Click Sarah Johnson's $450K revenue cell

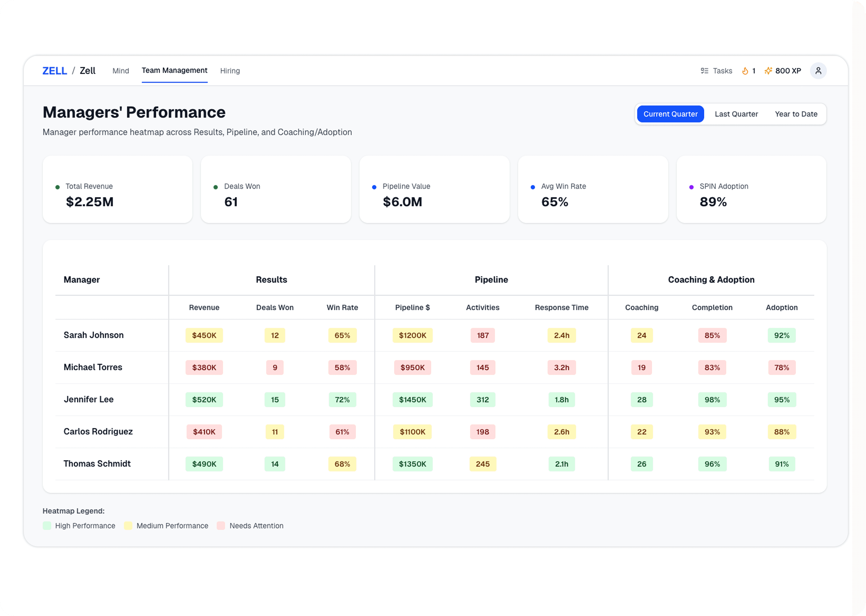204,336
